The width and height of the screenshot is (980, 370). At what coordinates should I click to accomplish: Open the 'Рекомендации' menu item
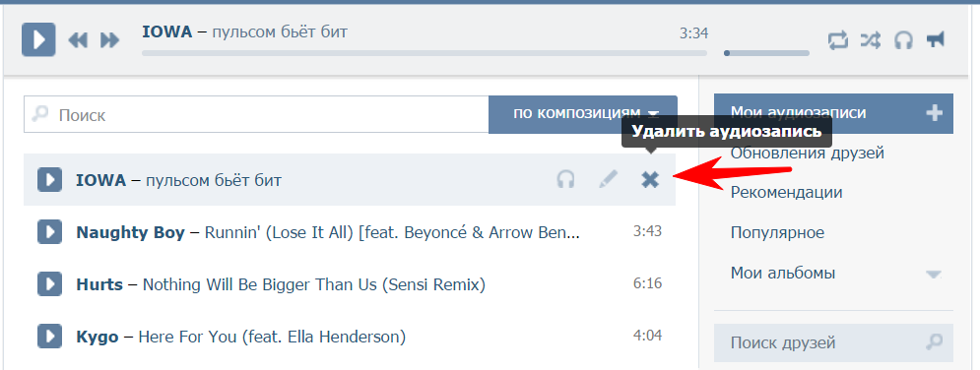pyautogui.click(x=786, y=192)
